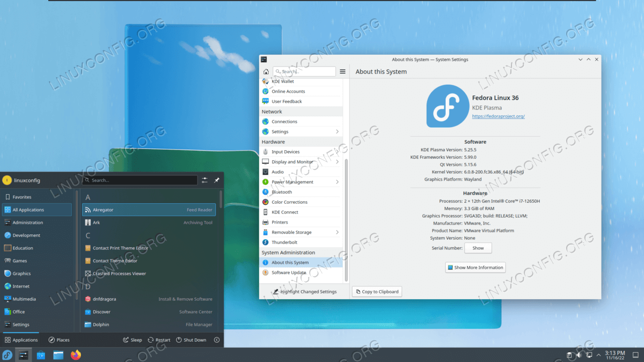
Task: Show the system serial number
Action: pyautogui.click(x=478, y=248)
